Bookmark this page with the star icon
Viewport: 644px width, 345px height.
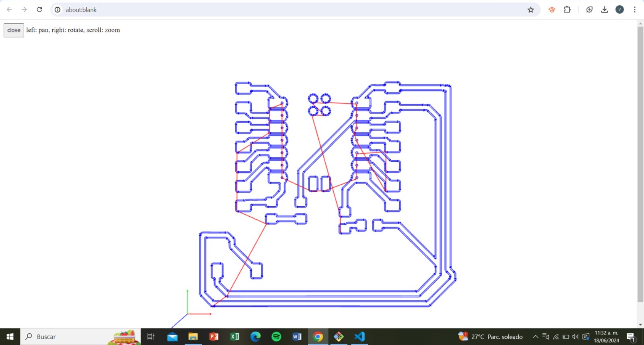click(x=530, y=10)
